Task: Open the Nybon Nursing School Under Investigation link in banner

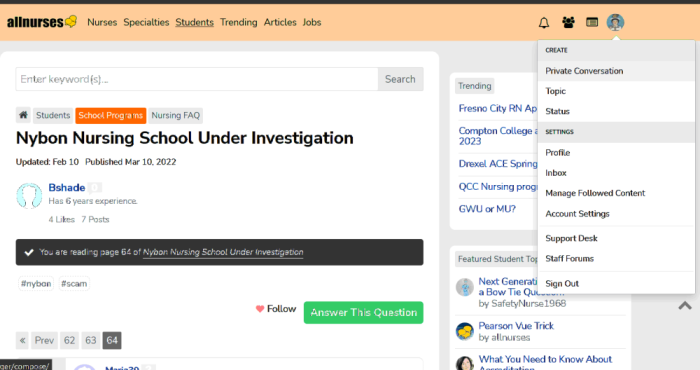Action: 223,252
